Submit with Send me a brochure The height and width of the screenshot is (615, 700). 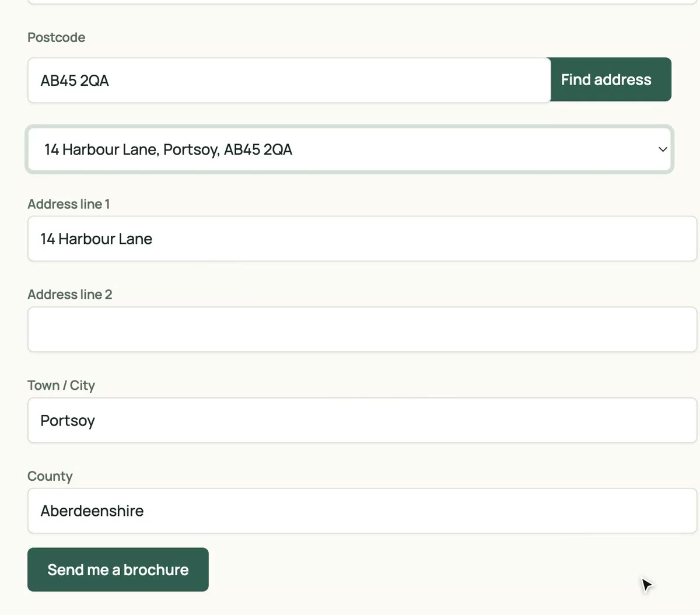point(118,569)
